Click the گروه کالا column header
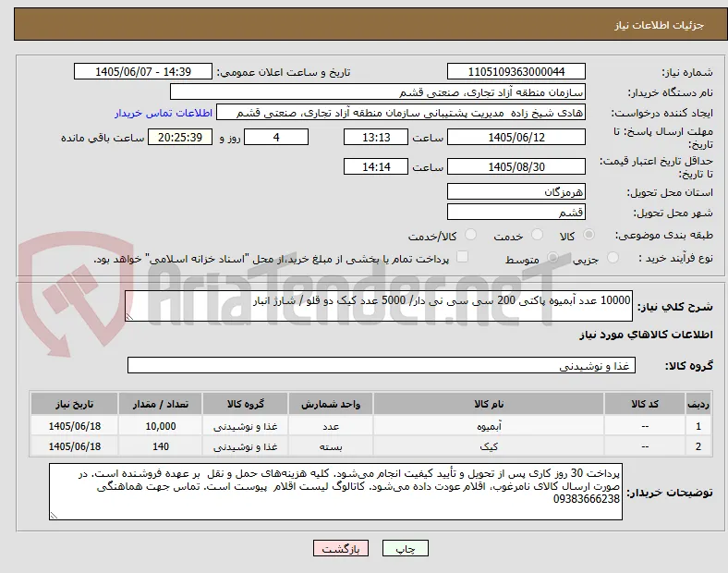Screen dimensions: 728x573 tap(245, 404)
